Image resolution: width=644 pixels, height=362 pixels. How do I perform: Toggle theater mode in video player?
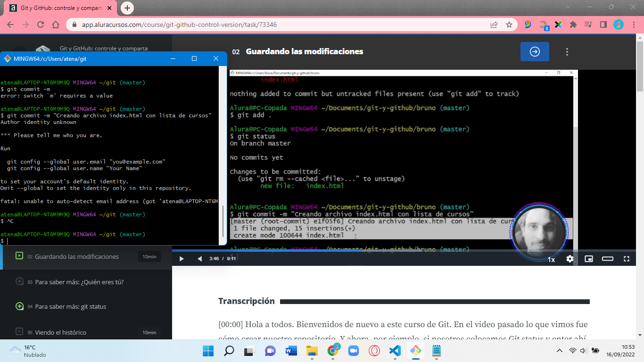click(608, 259)
